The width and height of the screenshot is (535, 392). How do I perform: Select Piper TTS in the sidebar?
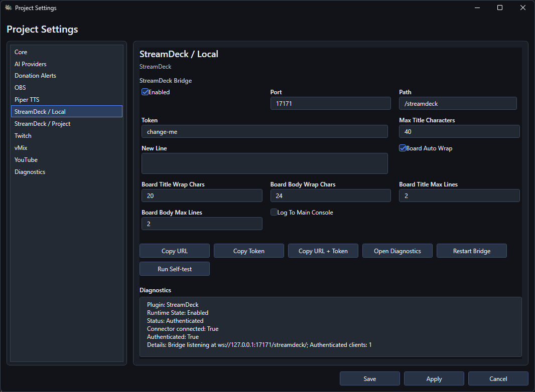point(67,100)
